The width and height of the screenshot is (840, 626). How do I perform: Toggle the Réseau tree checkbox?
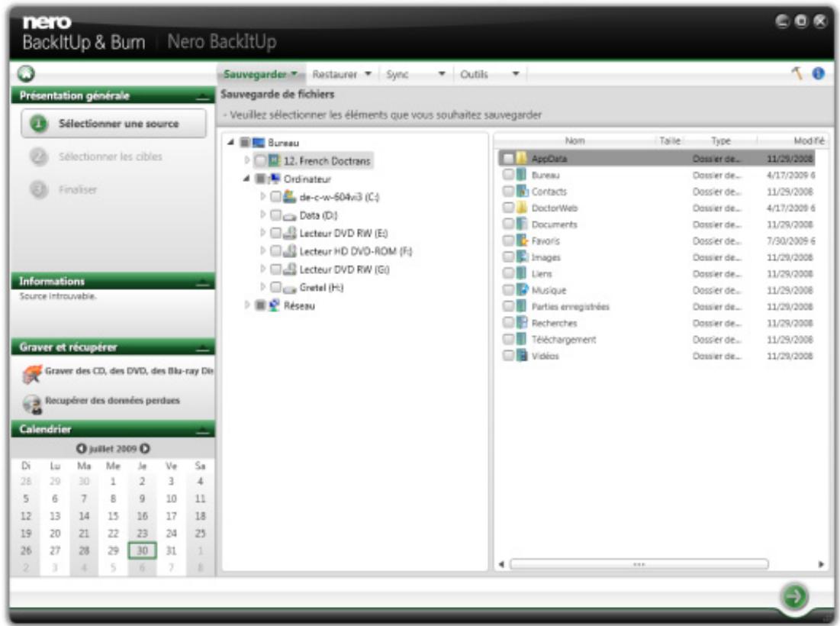(260, 305)
